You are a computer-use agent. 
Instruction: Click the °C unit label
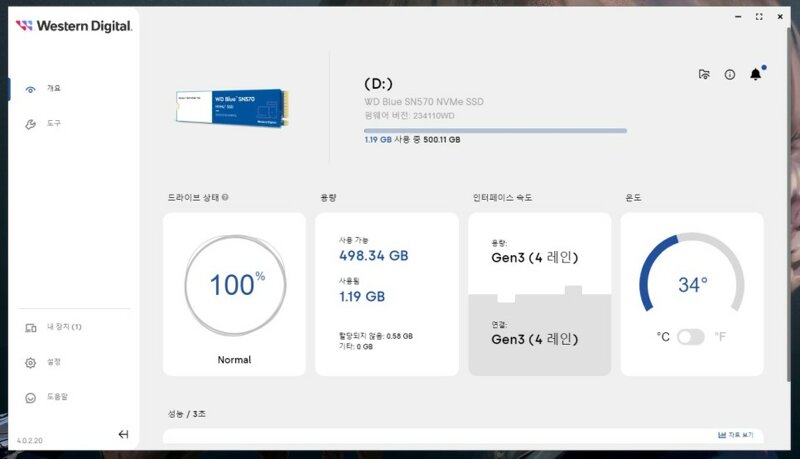pos(663,337)
